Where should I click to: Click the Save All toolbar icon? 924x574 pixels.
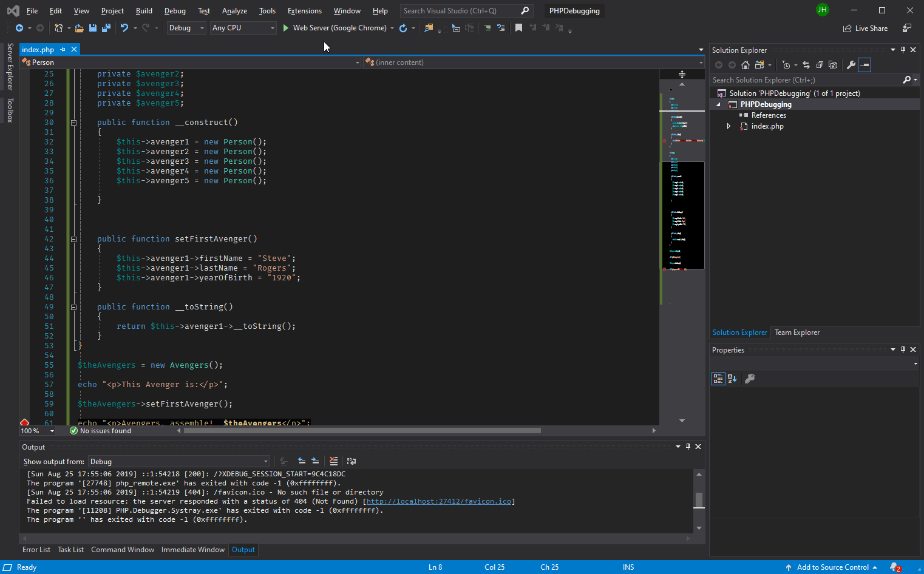pyautogui.click(x=106, y=28)
